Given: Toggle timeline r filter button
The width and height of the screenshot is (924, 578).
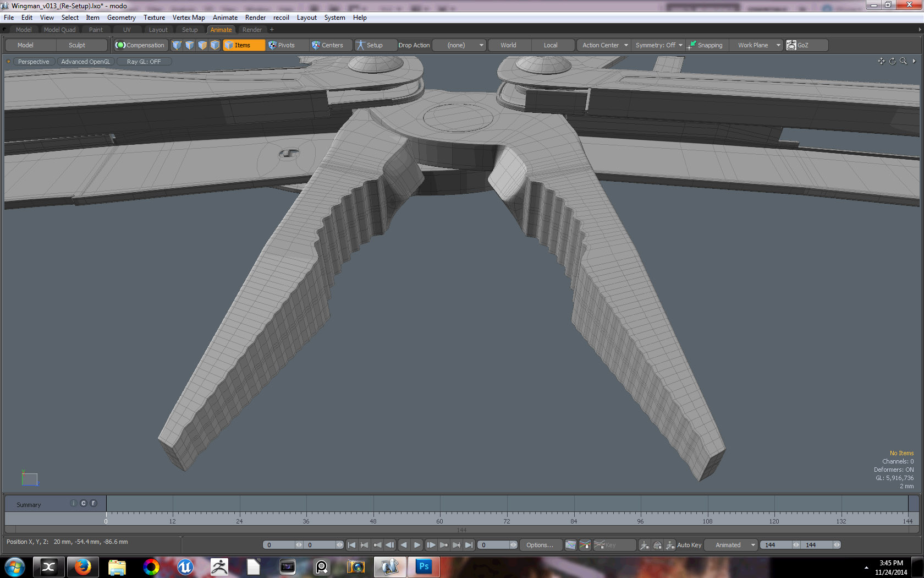Looking at the screenshot, I should click(x=94, y=503).
